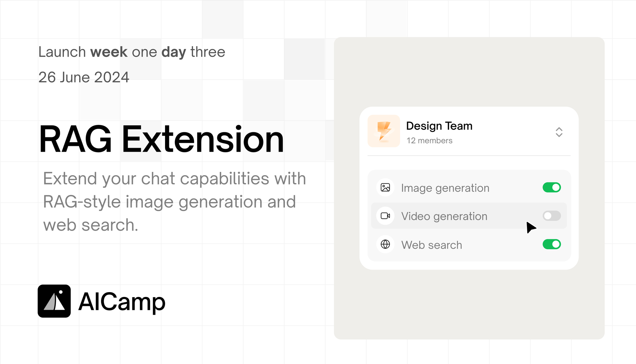This screenshot has width=636, height=364.
Task: Disable the Image generation toggle
Action: (x=552, y=188)
